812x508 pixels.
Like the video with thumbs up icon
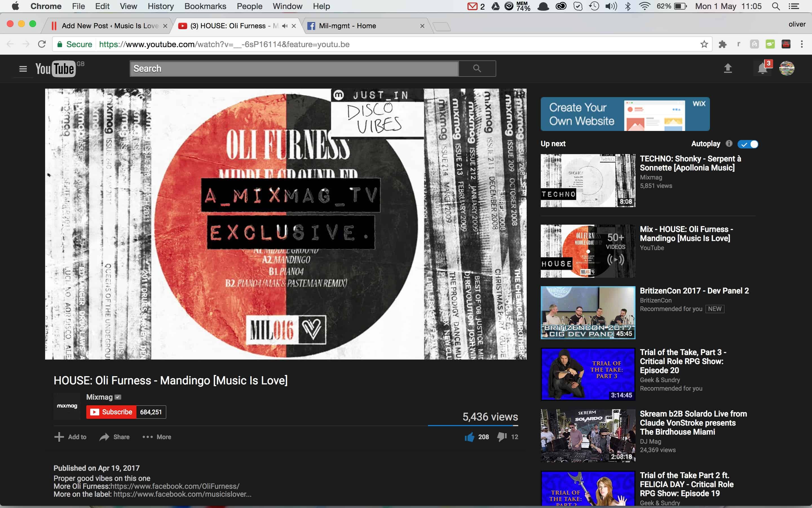pos(469,437)
